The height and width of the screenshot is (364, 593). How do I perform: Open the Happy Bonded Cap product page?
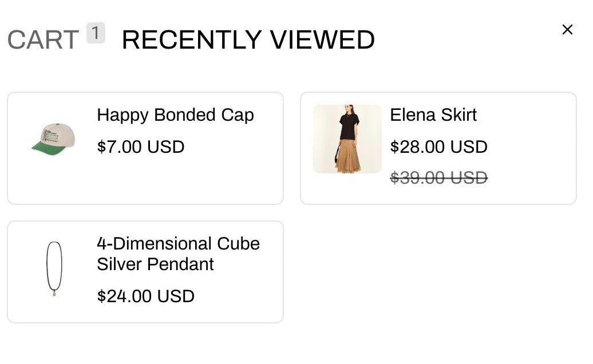(175, 115)
